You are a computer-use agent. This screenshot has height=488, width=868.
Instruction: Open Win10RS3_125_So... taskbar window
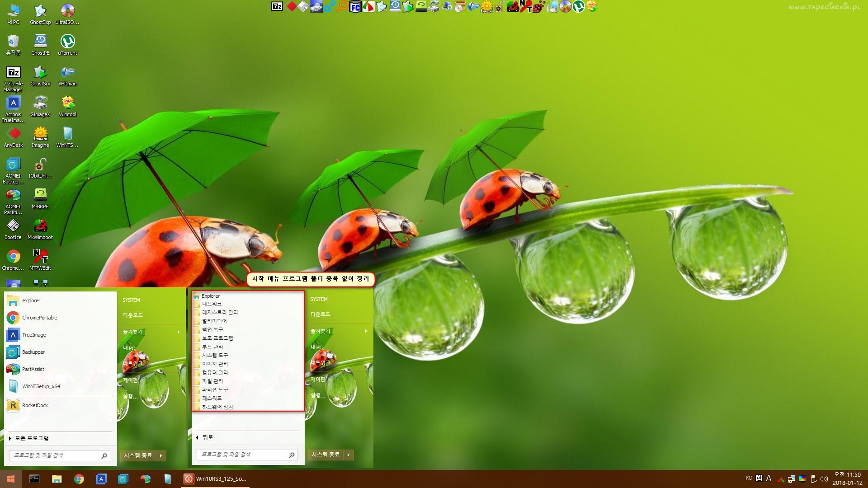click(x=216, y=479)
